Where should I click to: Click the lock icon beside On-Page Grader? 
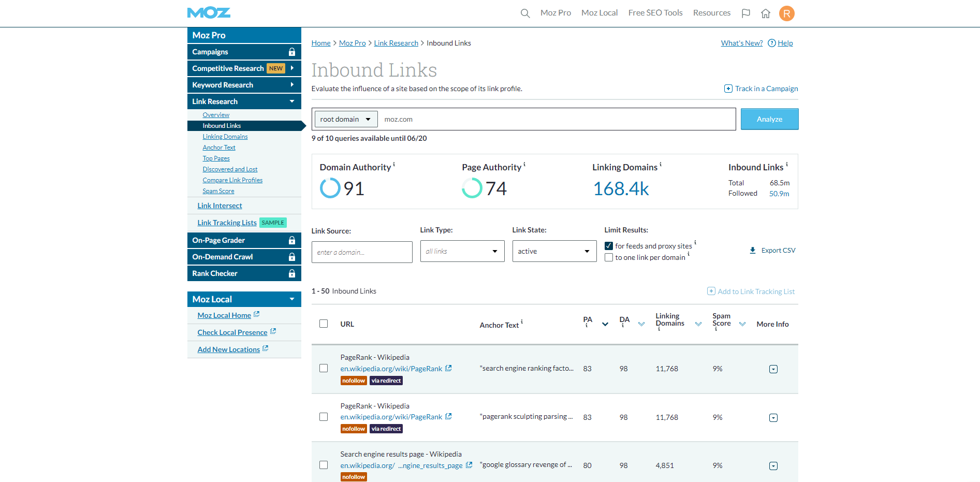[x=292, y=240]
